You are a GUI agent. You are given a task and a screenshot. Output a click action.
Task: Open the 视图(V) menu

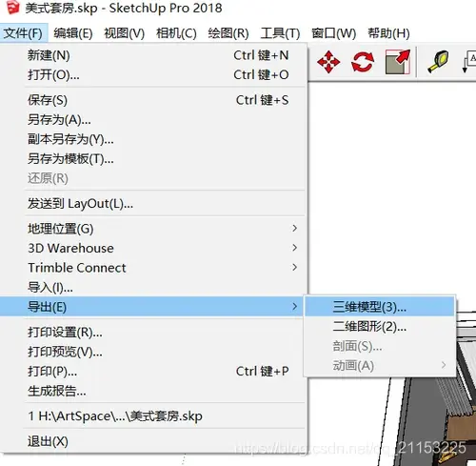point(124,33)
